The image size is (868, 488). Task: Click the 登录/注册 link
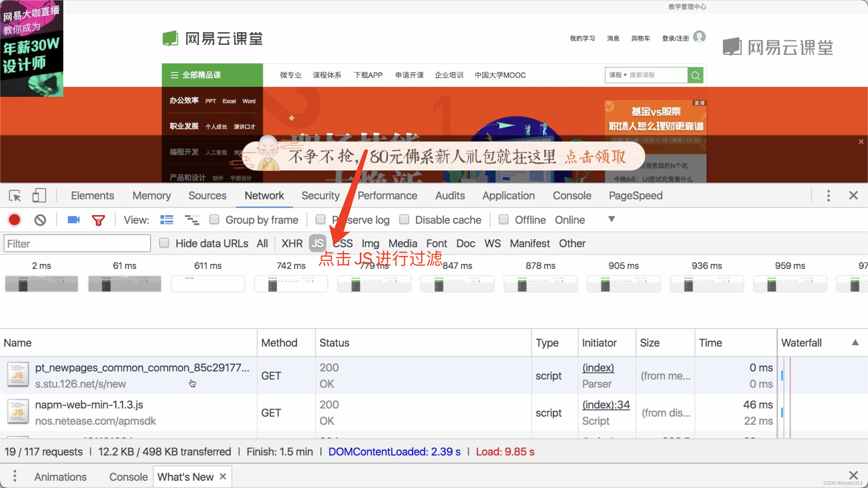(675, 38)
